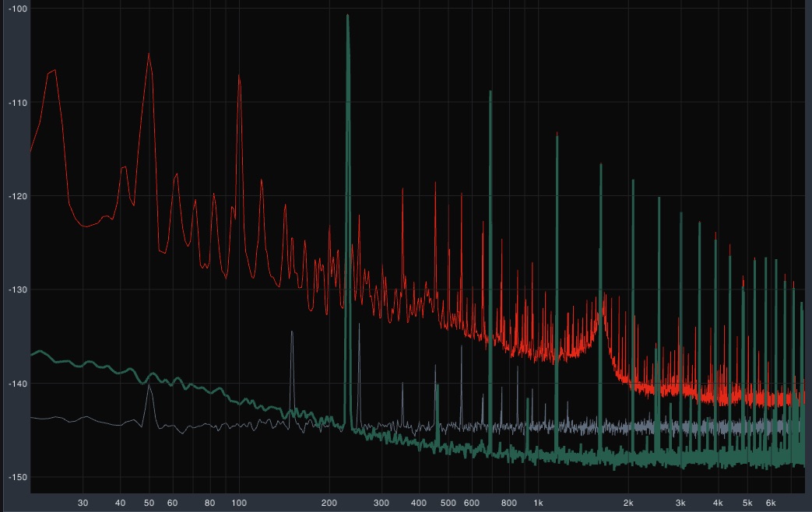
Task: Click the gray trace peak at 50 Hz
Action: coord(149,386)
